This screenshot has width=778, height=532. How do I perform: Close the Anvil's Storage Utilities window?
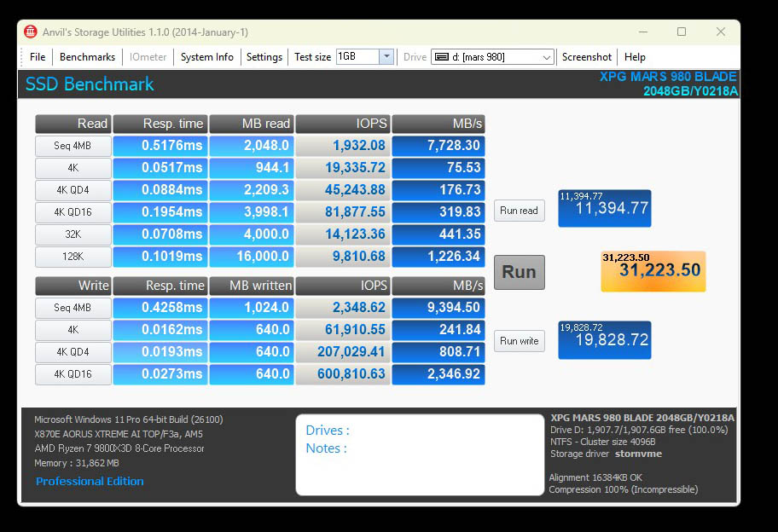pos(721,32)
